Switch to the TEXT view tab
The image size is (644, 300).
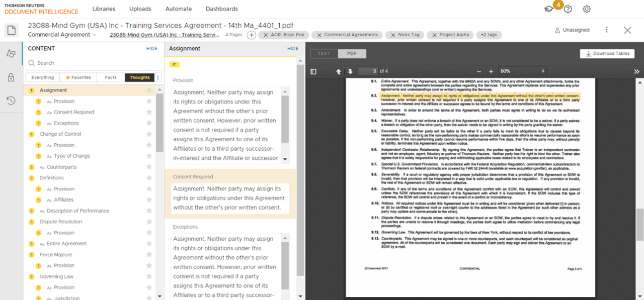point(324,54)
